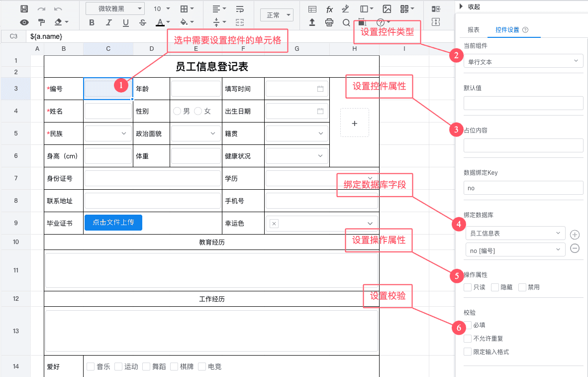The image size is (588, 377).
Task: Open the cell borders tool
Action: pos(184,8)
